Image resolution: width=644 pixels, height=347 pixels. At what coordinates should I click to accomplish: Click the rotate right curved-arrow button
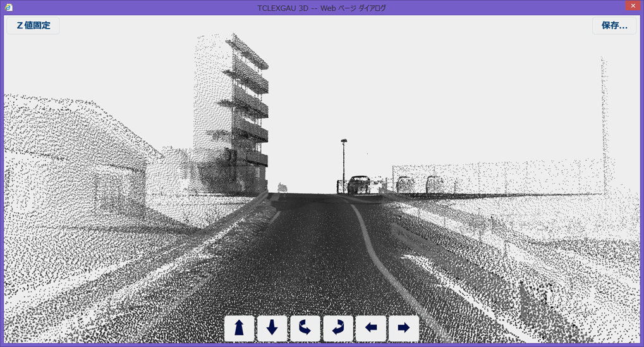[338, 328]
